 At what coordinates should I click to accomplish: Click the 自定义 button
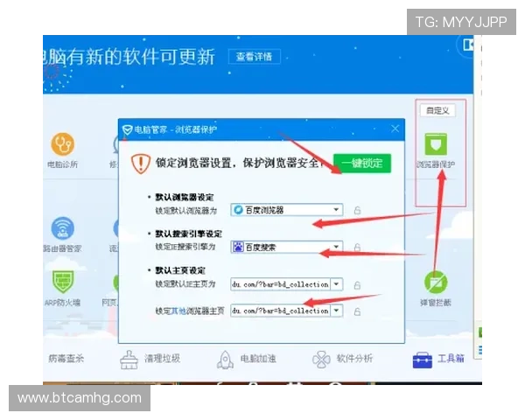(x=437, y=110)
